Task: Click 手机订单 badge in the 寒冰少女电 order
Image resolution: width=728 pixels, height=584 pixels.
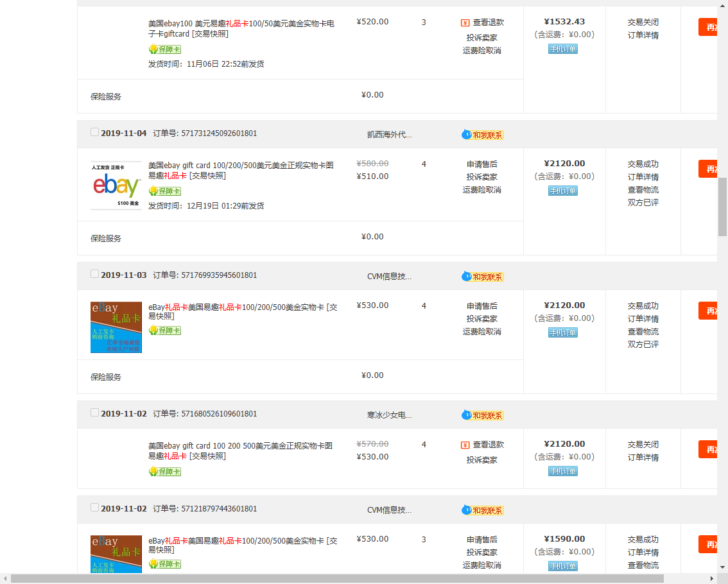Action: pos(563,471)
